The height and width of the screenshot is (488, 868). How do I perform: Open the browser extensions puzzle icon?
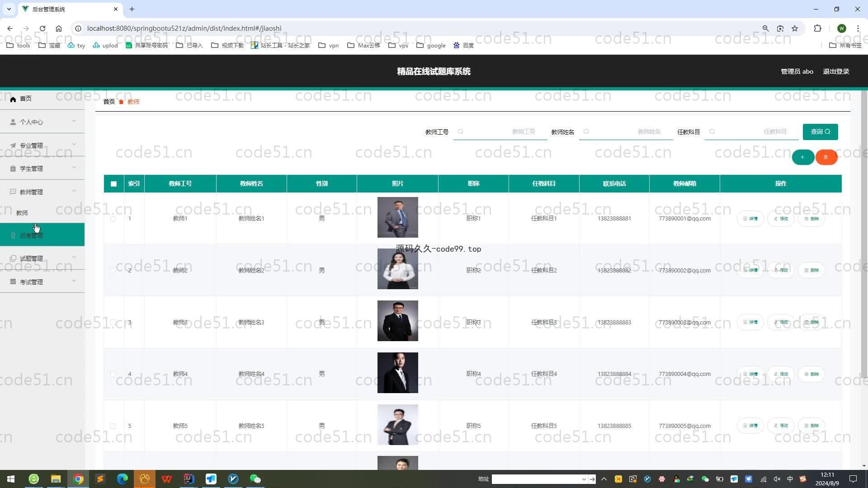(x=817, y=28)
